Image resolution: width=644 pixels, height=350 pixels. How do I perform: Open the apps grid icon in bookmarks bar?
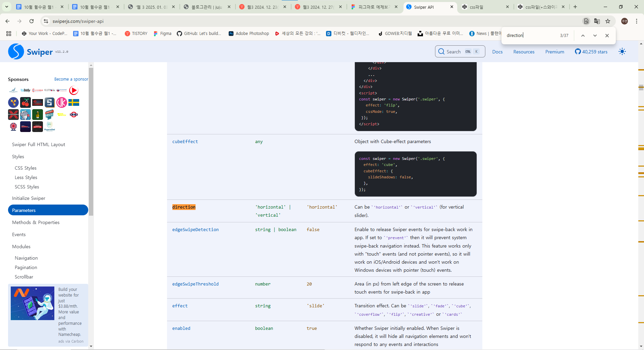pos(9,34)
